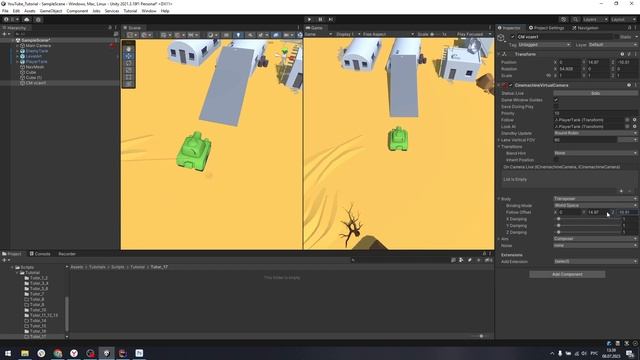The width and height of the screenshot is (640, 360).
Task: Open the Standby Update dropdown
Action: click(595, 133)
